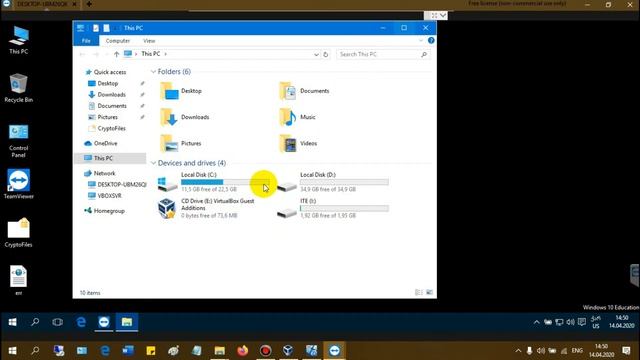Open Word on the host taskbar
This screenshot has width=640, height=360.
tap(128, 351)
